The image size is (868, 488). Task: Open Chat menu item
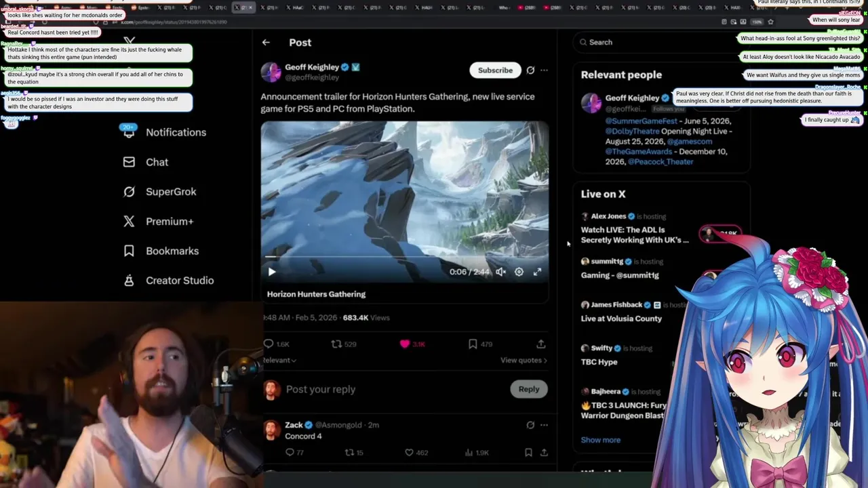click(157, 162)
